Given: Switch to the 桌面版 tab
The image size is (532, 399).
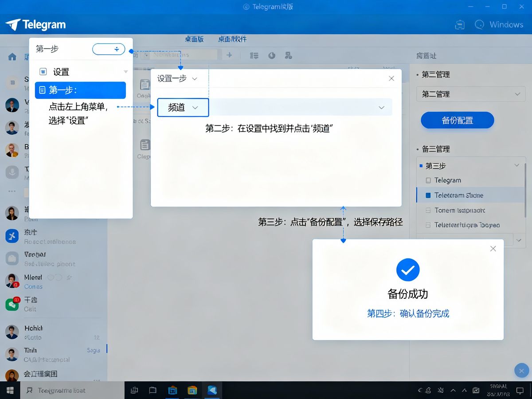Looking at the screenshot, I should coord(194,39).
